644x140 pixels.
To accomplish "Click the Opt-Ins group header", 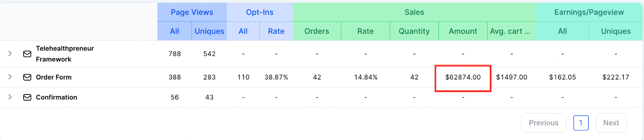I will click(260, 12).
